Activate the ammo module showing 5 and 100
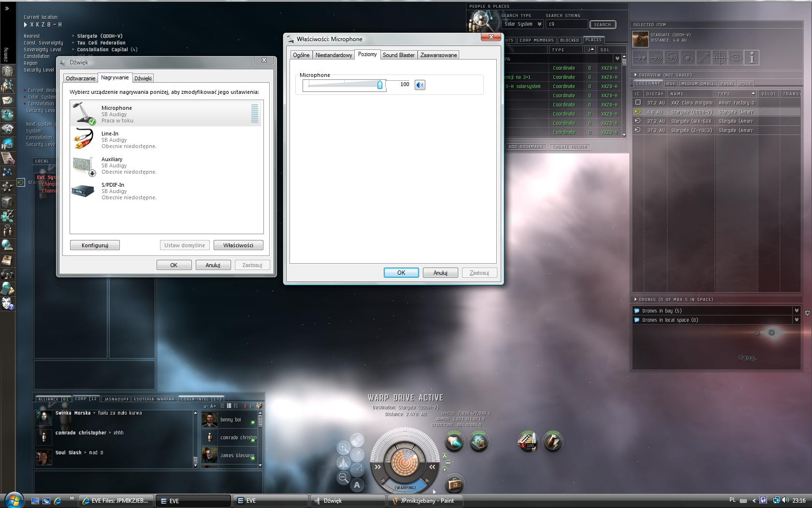Screen dimensions: 812x508 tap(528, 441)
